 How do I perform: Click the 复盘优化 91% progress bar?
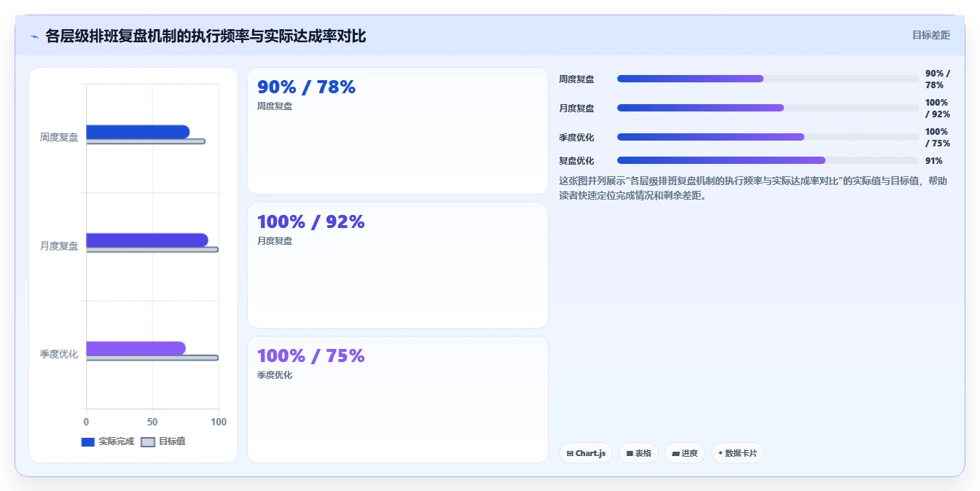(768, 160)
